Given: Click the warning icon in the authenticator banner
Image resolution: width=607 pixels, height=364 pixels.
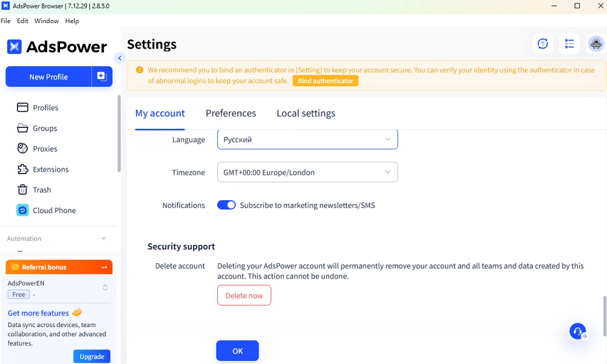Looking at the screenshot, I should pyautogui.click(x=140, y=70).
